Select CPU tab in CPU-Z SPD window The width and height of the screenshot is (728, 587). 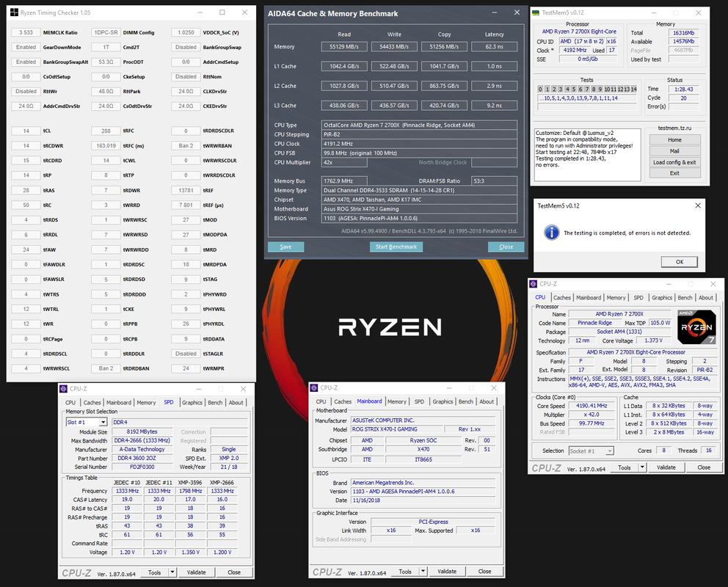70,403
